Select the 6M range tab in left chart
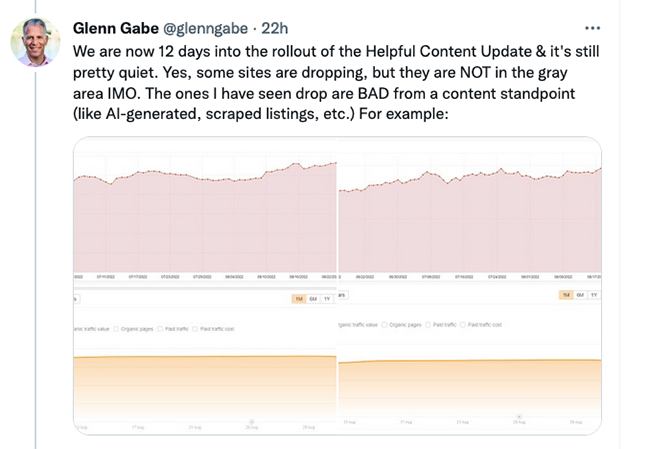 [x=313, y=299]
